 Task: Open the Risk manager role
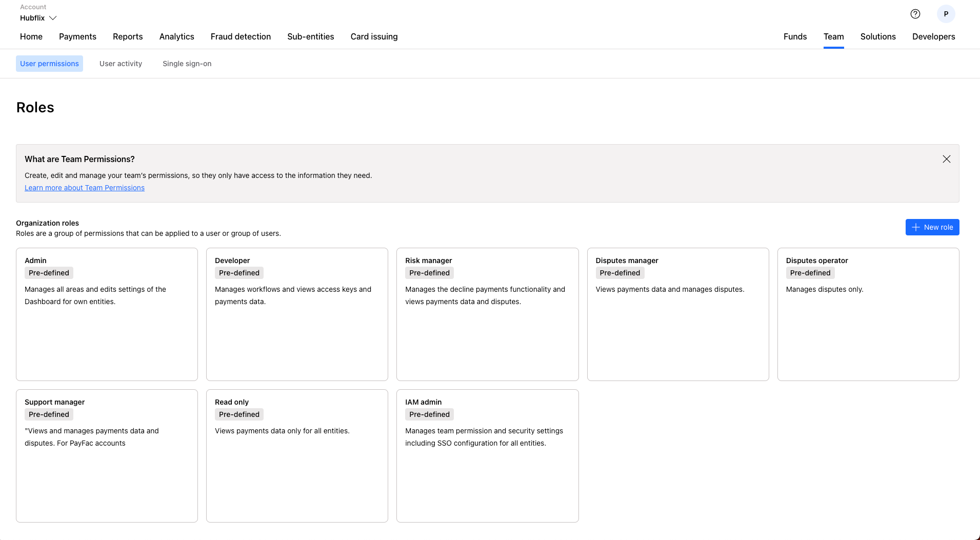click(x=487, y=314)
